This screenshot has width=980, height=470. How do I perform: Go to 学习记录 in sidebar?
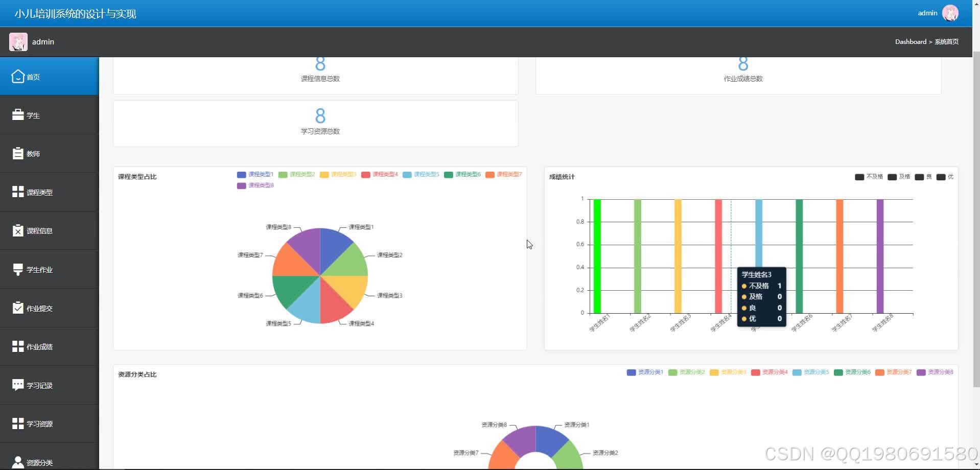tap(49, 385)
